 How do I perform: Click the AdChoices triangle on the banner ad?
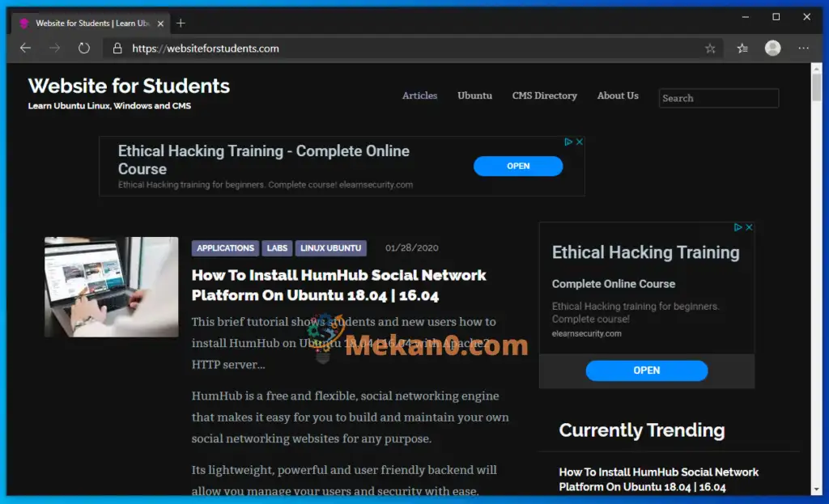coord(568,142)
